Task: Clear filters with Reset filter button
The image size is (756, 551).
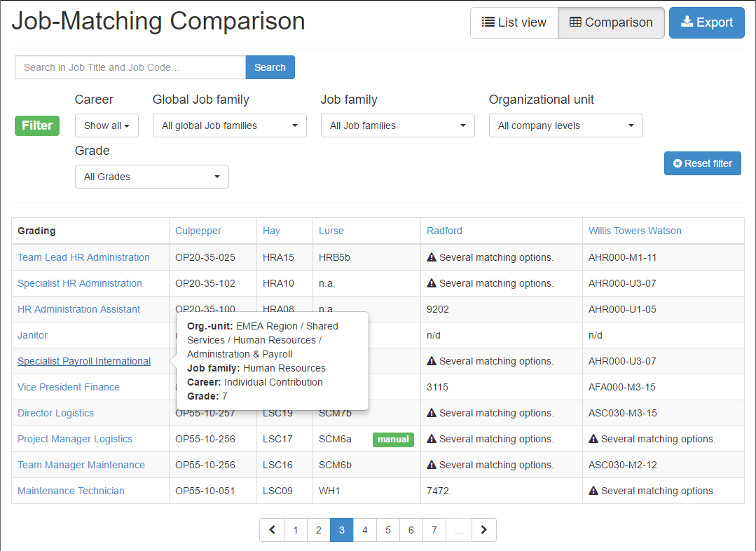Action: (703, 163)
